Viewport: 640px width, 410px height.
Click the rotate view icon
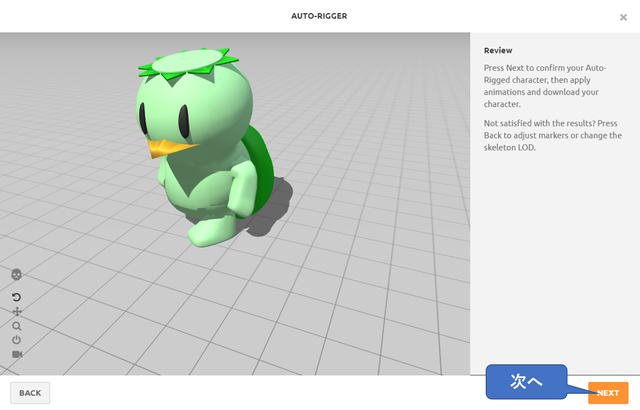tap(16, 297)
